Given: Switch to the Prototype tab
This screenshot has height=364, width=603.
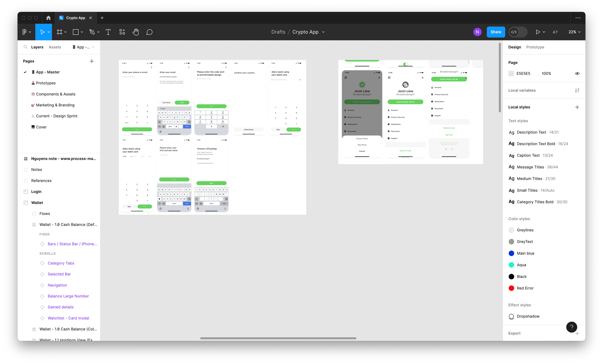Looking at the screenshot, I should [x=535, y=47].
